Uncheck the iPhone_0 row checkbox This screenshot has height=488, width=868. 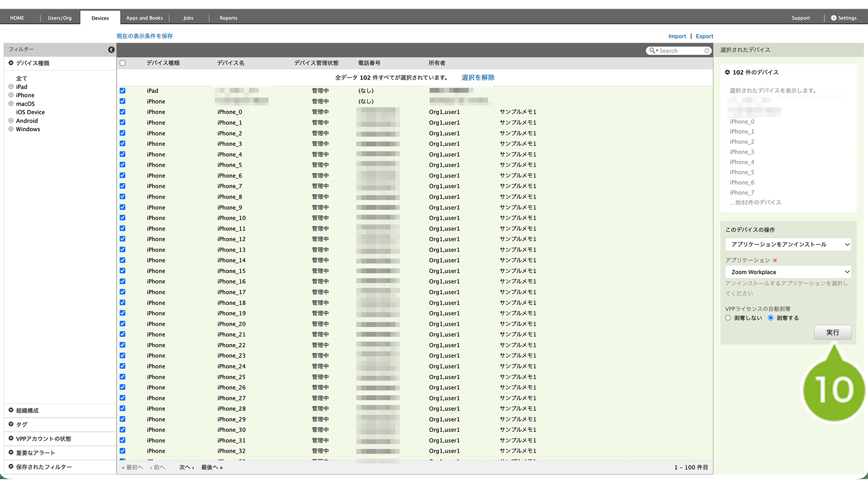[123, 112]
